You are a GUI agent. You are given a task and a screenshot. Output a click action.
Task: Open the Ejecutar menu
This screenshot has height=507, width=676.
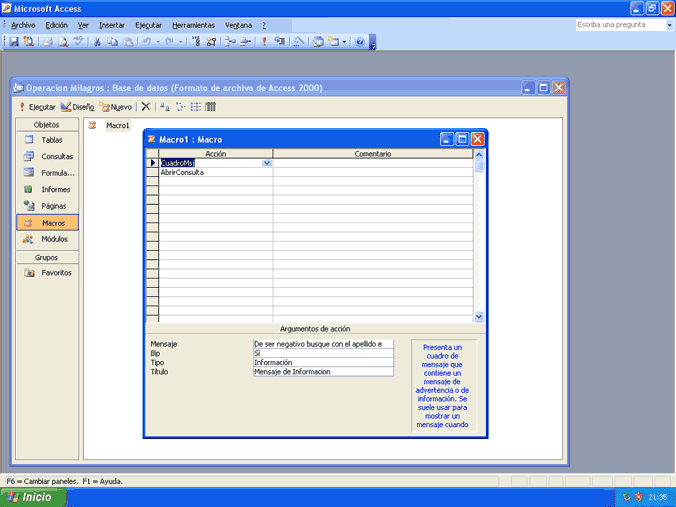(148, 25)
